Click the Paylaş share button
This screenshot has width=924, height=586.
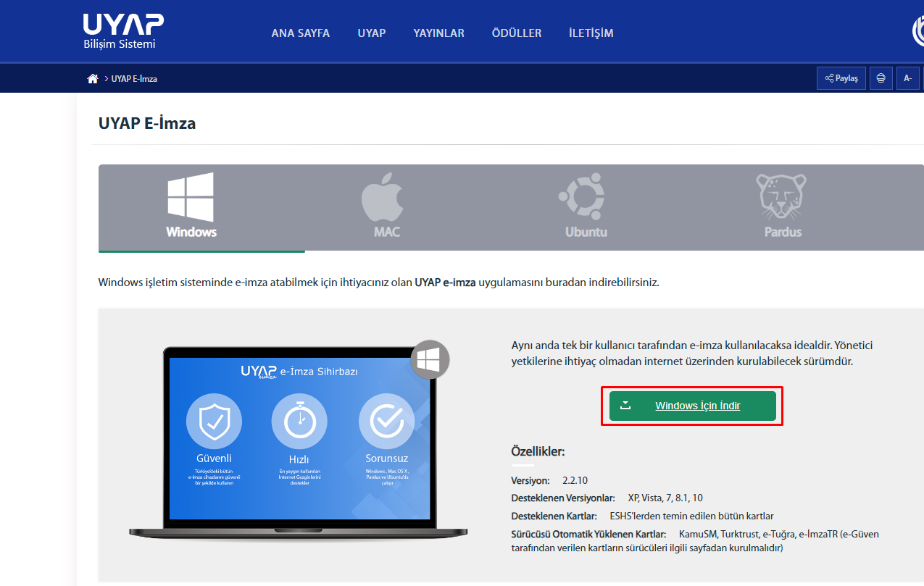[x=841, y=78]
